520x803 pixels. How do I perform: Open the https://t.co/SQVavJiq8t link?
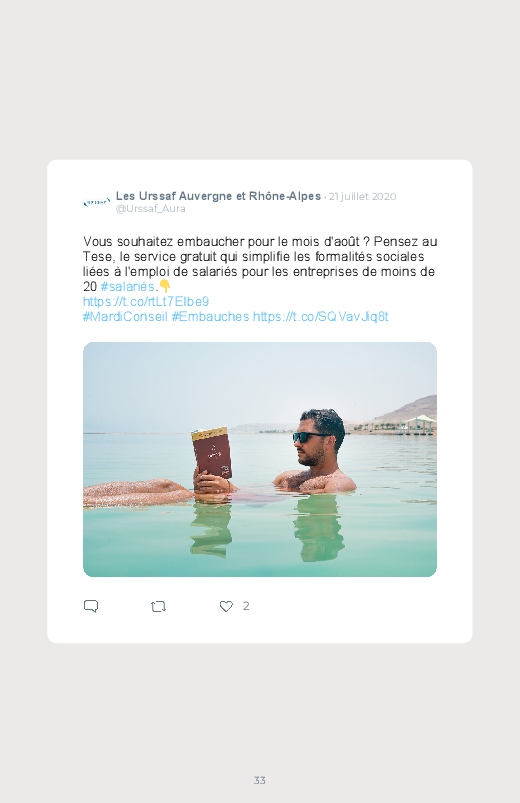321,316
